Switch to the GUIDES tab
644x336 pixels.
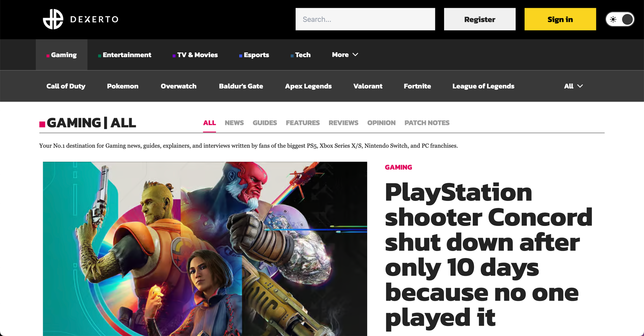265,123
